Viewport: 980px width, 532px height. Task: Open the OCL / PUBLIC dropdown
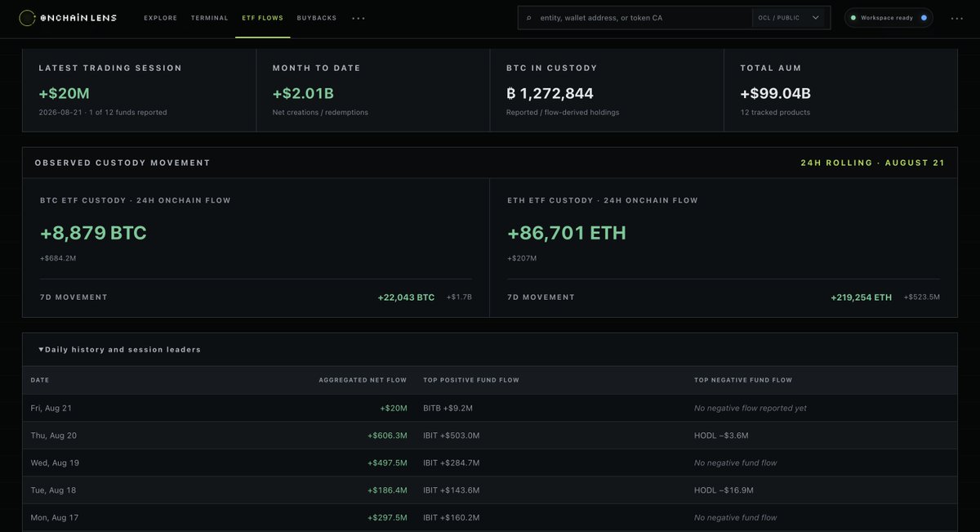pyautogui.click(x=791, y=18)
